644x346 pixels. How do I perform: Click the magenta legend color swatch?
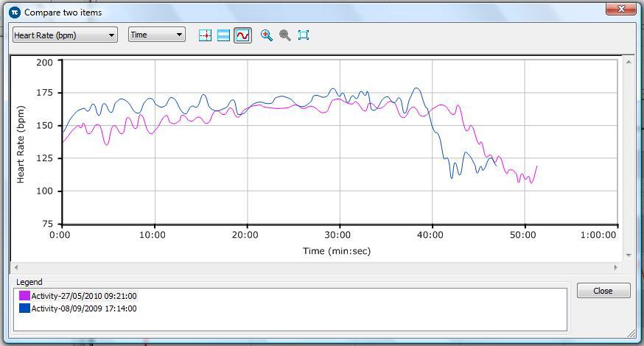(24, 296)
